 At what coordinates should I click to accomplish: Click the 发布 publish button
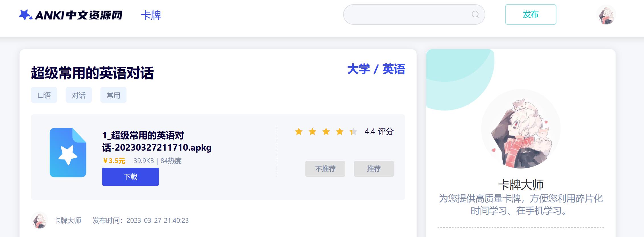tap(530, 15)
